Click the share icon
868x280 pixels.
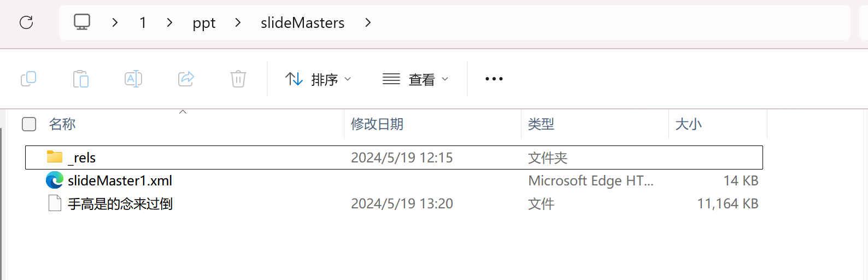click(186, 79)
